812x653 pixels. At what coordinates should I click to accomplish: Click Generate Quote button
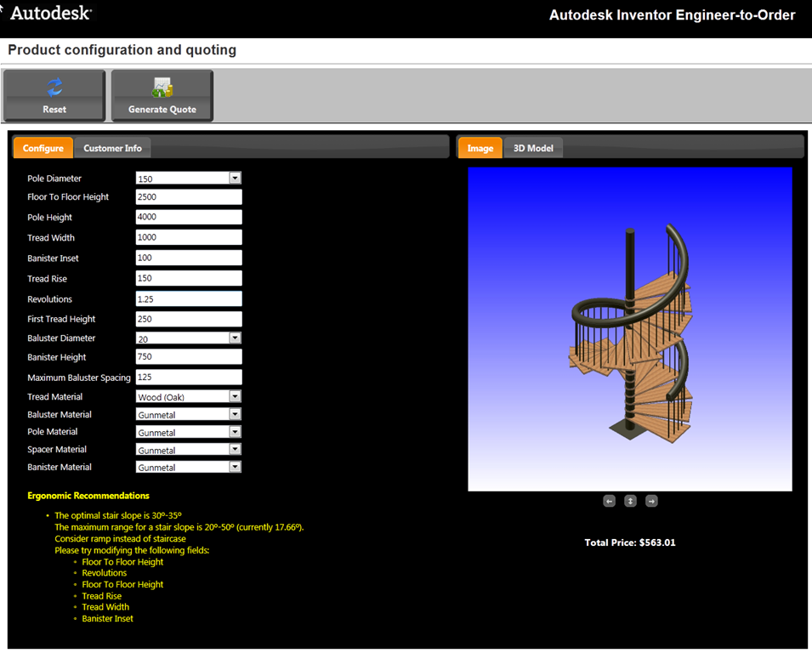pyautogui.click(x=162, y=95)
